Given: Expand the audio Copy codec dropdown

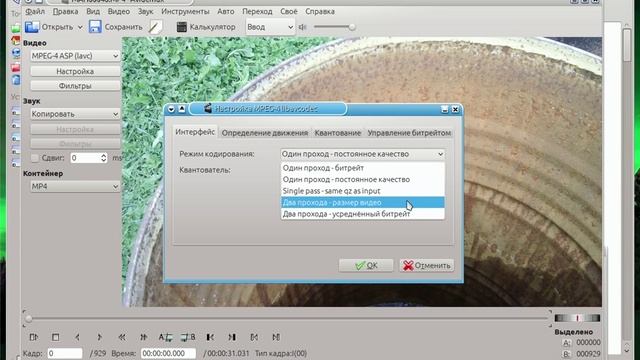Looking at the screenshot, I should click(75, 114).
